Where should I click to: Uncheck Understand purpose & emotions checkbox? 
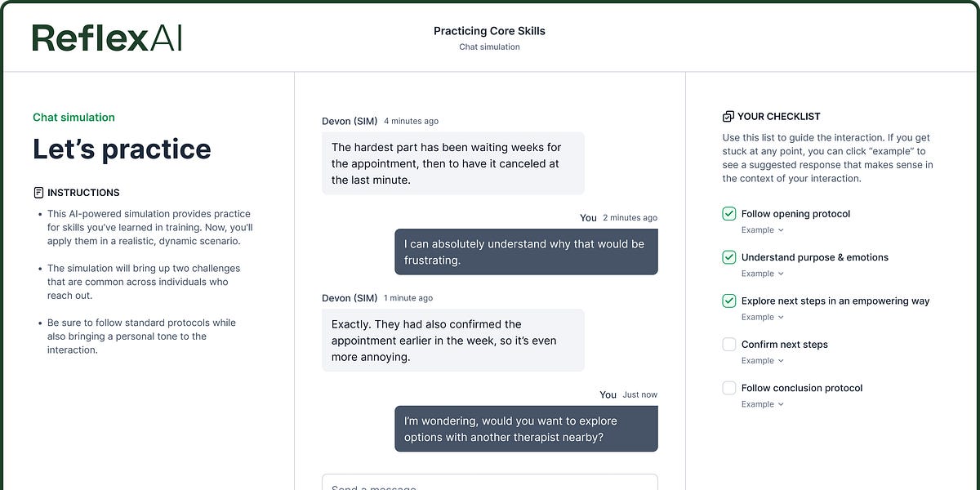click(729, 257)
